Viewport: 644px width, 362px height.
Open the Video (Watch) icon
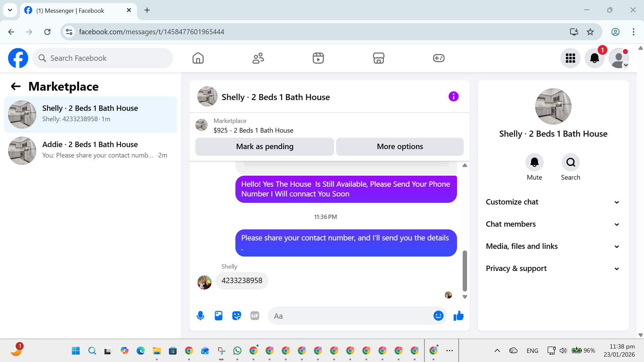click(x=318, y=58)
